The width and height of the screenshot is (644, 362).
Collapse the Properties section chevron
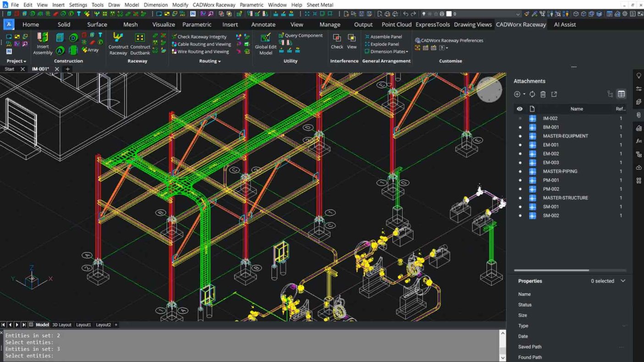[623, 281]
